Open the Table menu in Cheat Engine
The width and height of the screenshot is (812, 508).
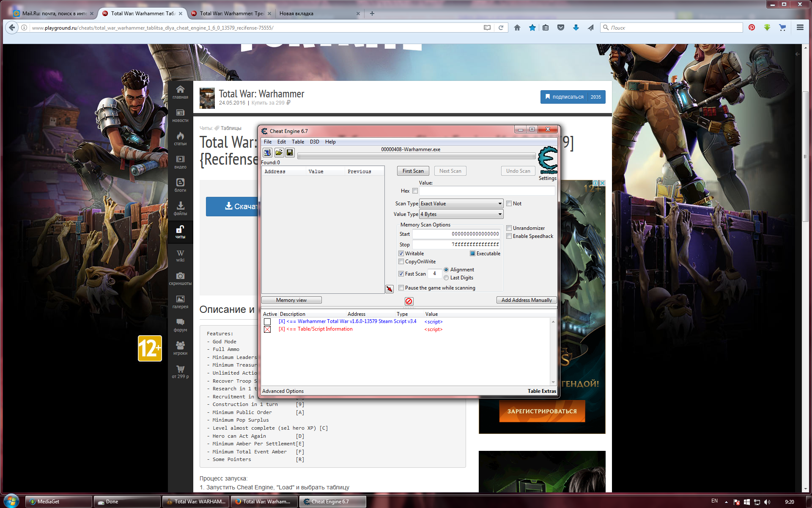coord(298,142)
